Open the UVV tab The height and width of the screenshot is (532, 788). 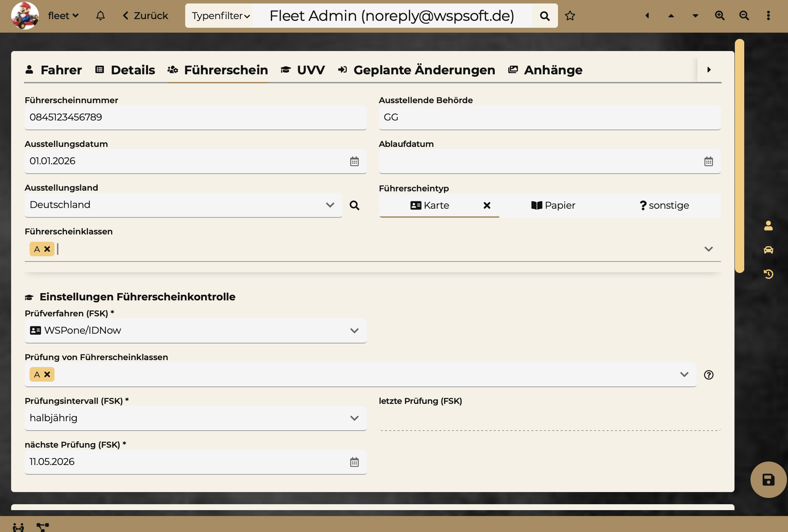click(x=303, y=70)
